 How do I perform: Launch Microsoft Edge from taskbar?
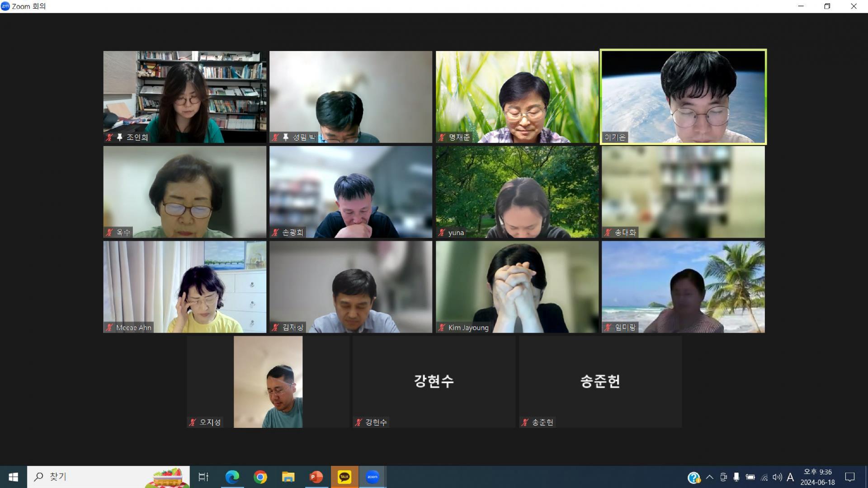pyautogui.click(x=232, y=477)
